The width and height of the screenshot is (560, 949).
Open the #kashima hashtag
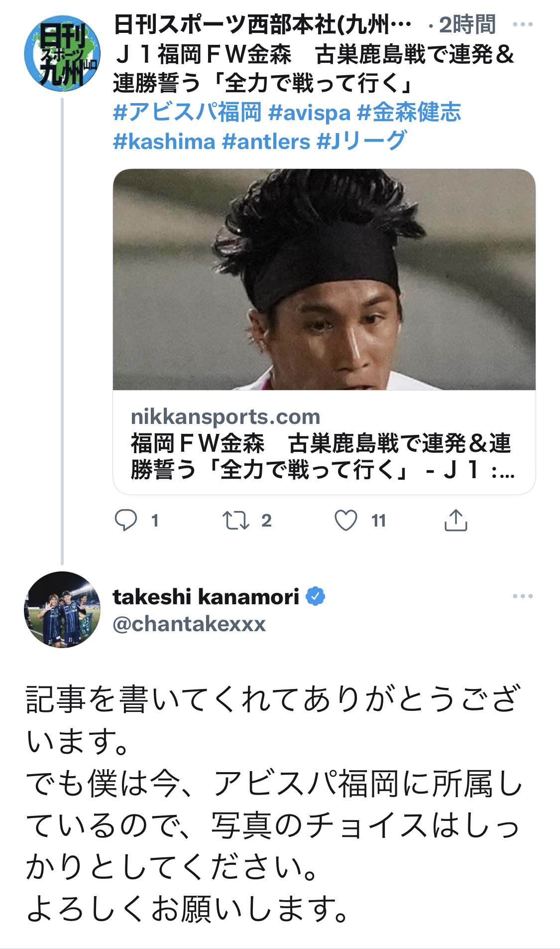point(164,141)
